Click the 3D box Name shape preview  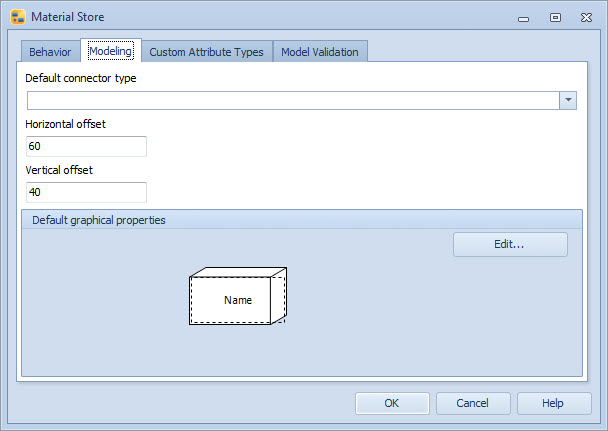(238, 297)
